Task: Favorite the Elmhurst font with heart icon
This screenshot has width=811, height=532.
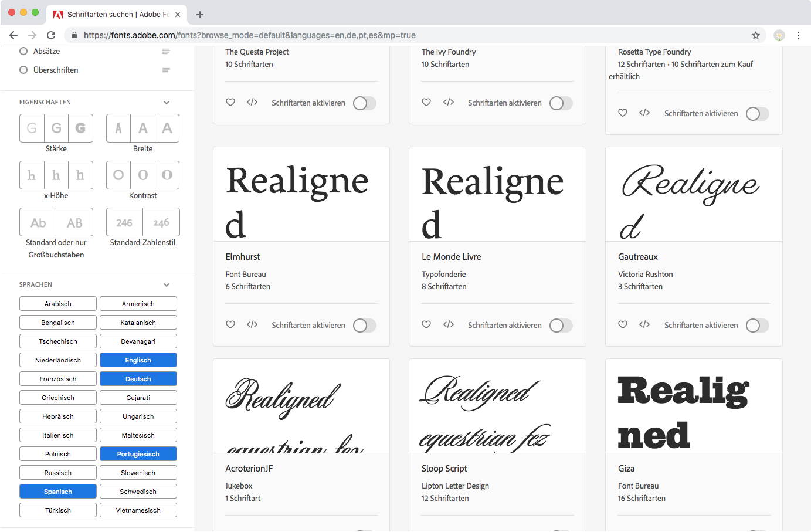Action: [230, 324]
